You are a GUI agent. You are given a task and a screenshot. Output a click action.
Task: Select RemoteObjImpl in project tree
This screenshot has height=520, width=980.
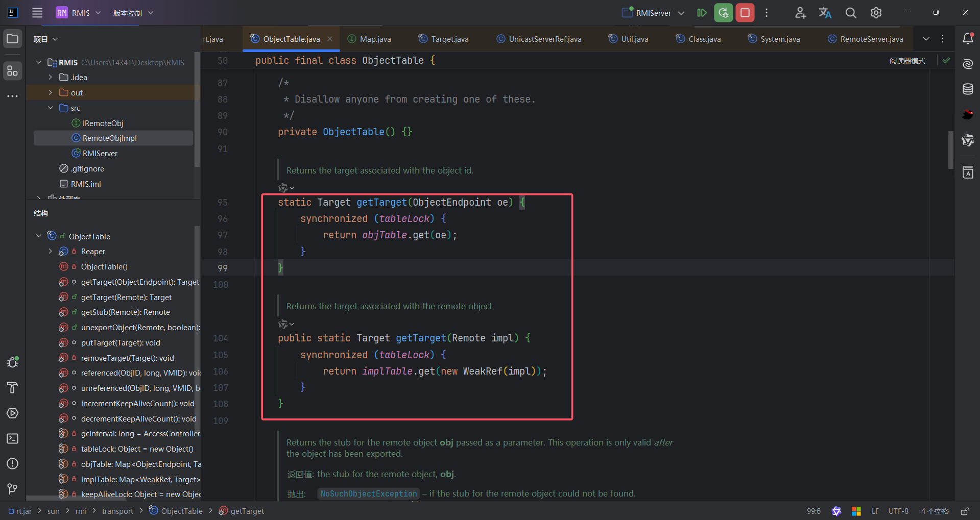pyautogui.click(x=113, y=138)
